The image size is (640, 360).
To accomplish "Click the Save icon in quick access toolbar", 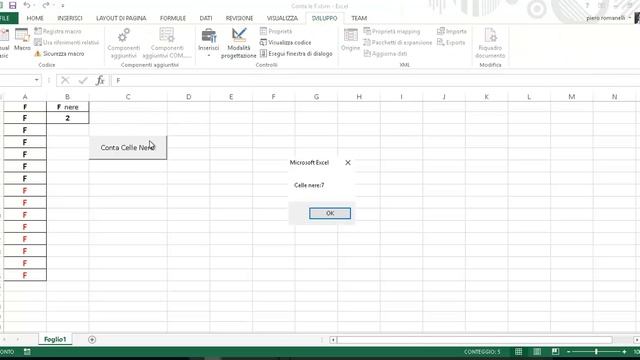I will pyautogui.click(x=13, y=5).
